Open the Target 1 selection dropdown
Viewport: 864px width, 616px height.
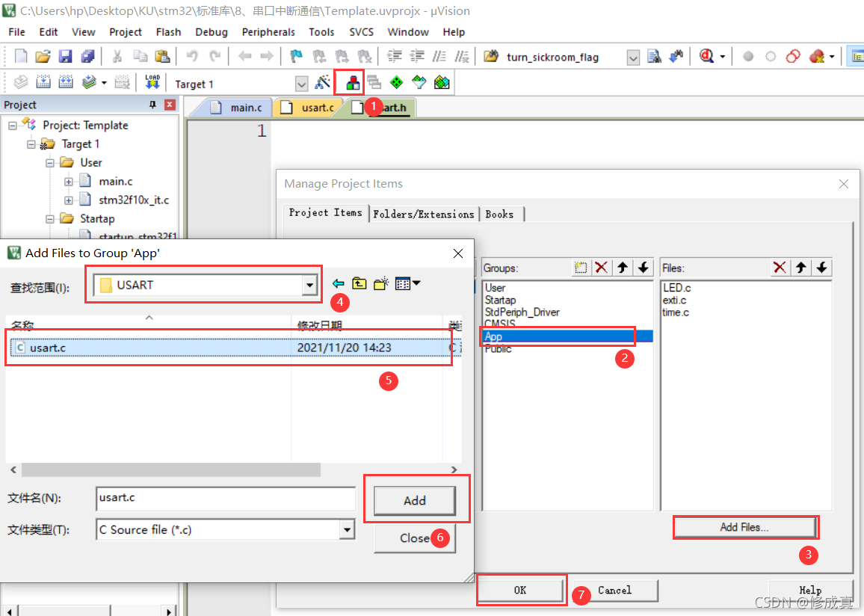[301, 84]
